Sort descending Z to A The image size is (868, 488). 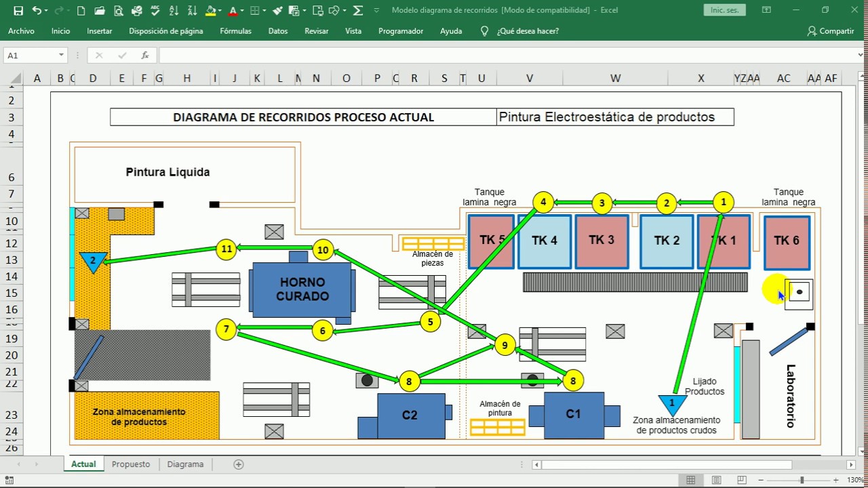coord(193,10)
